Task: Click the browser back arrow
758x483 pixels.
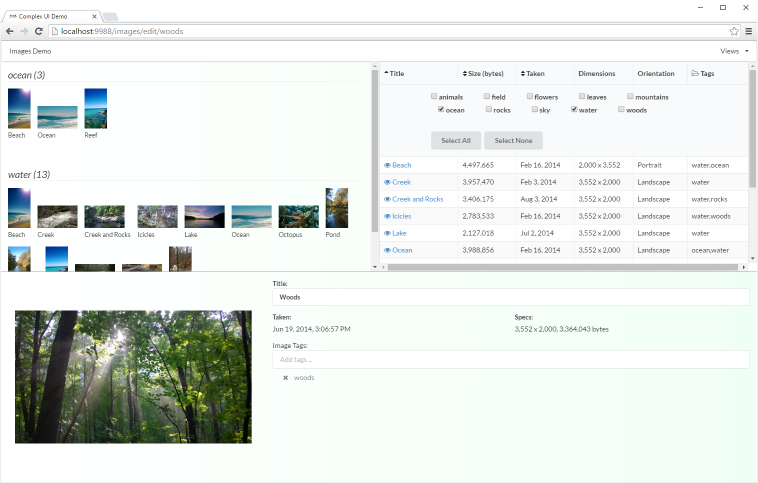Action: coord(10,31)
